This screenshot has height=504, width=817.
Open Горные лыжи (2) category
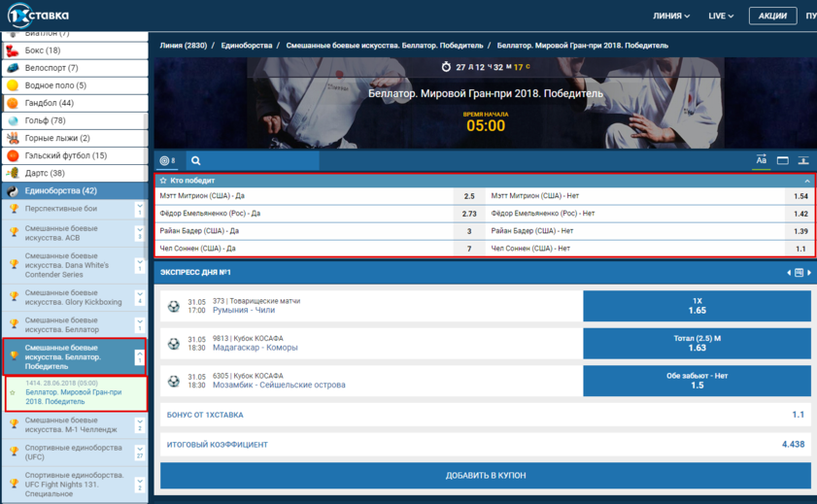click(75, 138)
